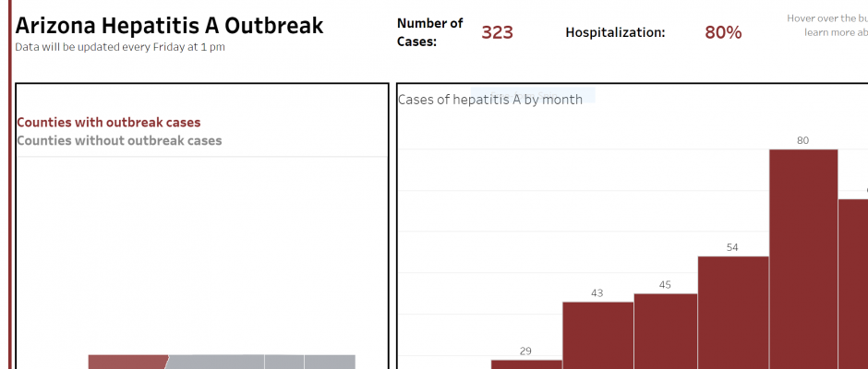
Task: Click the 323 case count value
Action: pyautogui.click(x=497, y=32)
